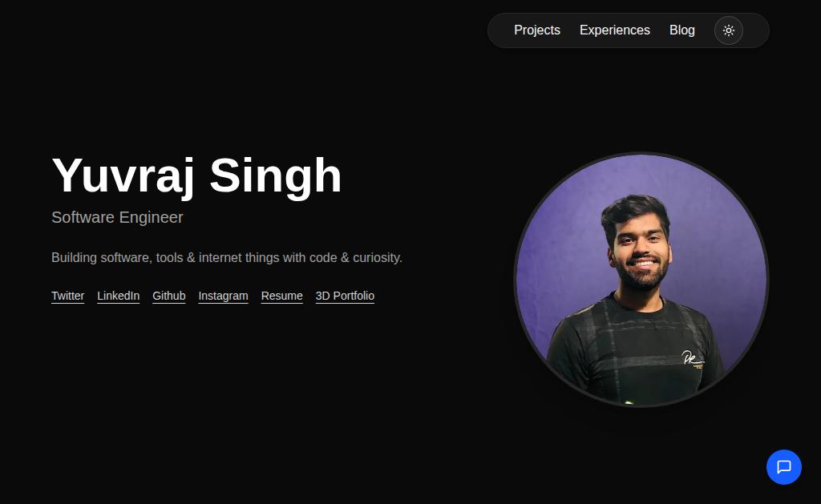Image resolution: width=821 pixels, height=504 pixels.
Task: Click the word Singh in the heading
Action: coord(276,175)
